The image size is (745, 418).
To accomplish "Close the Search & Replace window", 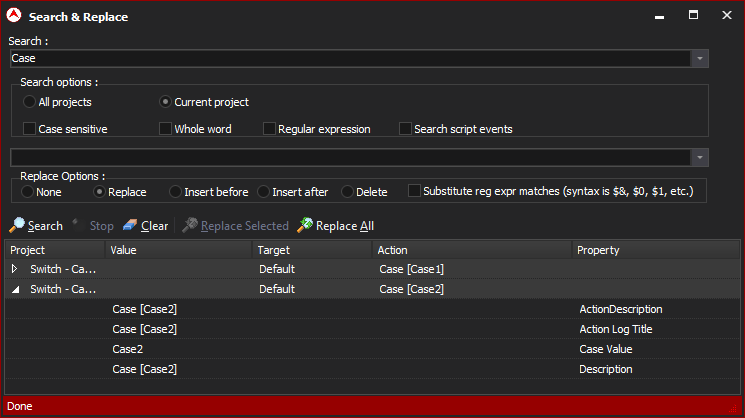I will coord(726,15).
